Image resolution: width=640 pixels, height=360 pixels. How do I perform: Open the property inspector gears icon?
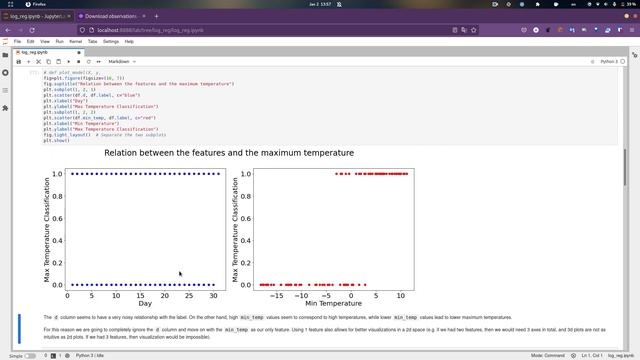[x=635, y=55]
